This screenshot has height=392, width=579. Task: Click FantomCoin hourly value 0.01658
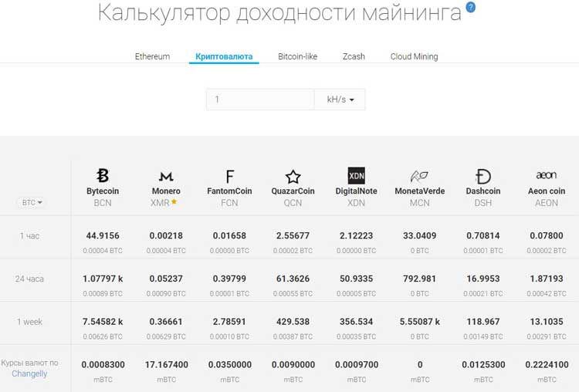[x=229, y=235]
